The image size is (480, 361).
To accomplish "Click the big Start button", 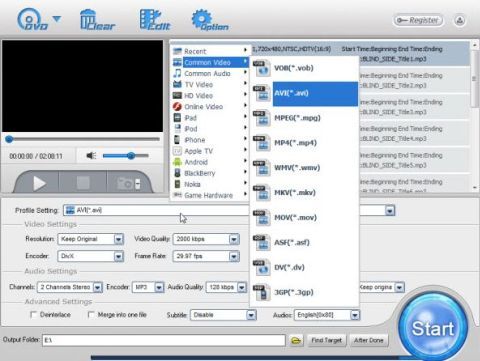I will coord(433,329).
